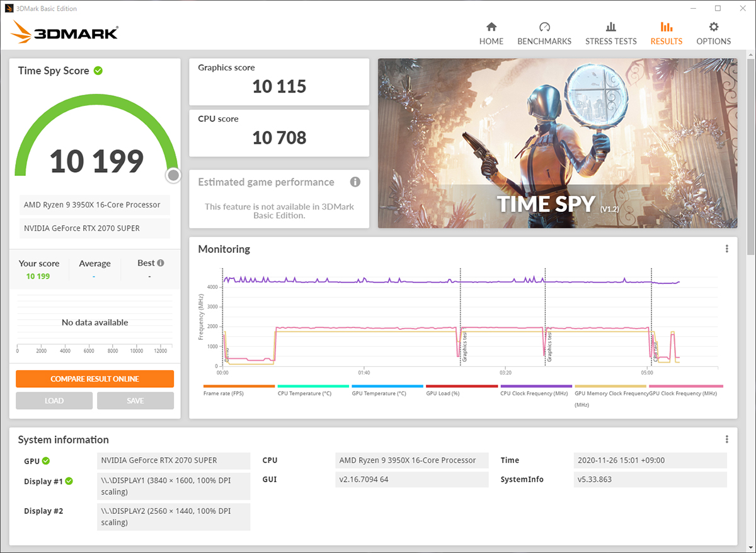Click the Save button
Screen dimensions: 756x553
coord(135,401)
